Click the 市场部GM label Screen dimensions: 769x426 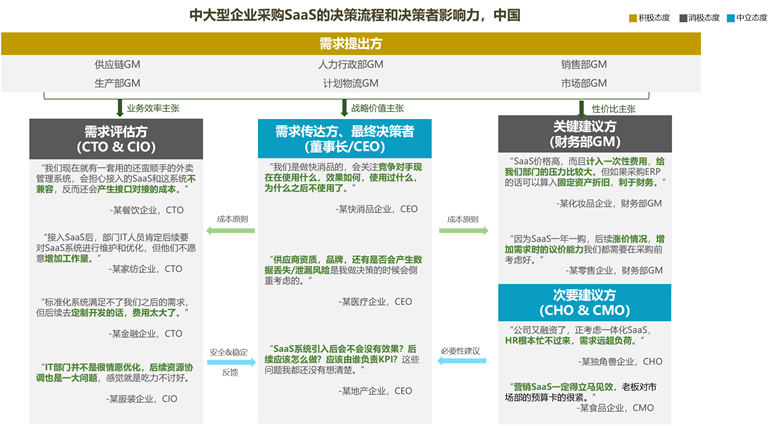[584, 83]
